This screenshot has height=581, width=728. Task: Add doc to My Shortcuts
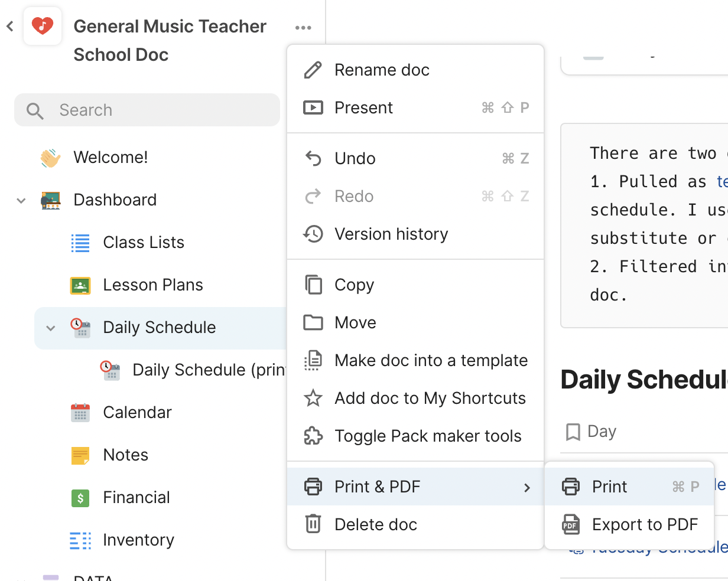click(430, 399)
